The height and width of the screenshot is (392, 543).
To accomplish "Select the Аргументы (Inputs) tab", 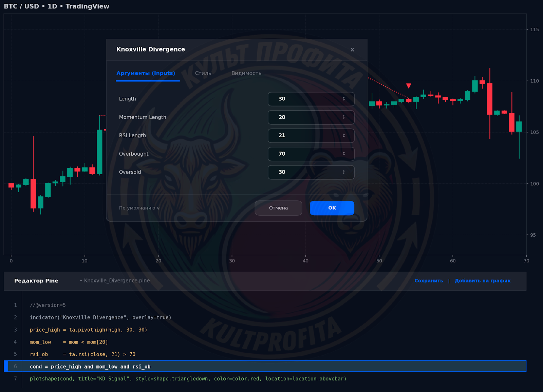I will click(146, 73).
